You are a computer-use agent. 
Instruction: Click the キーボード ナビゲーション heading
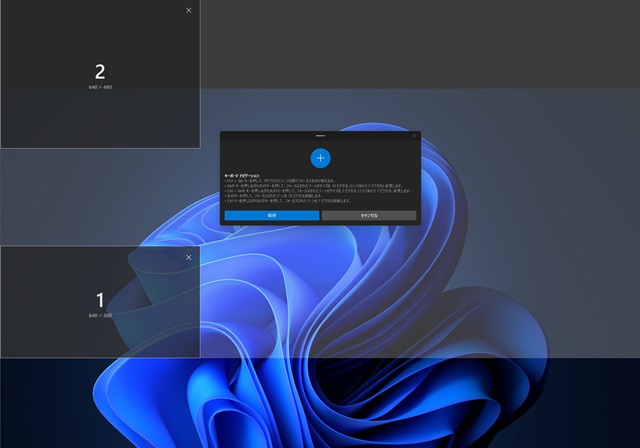(242, 175)
